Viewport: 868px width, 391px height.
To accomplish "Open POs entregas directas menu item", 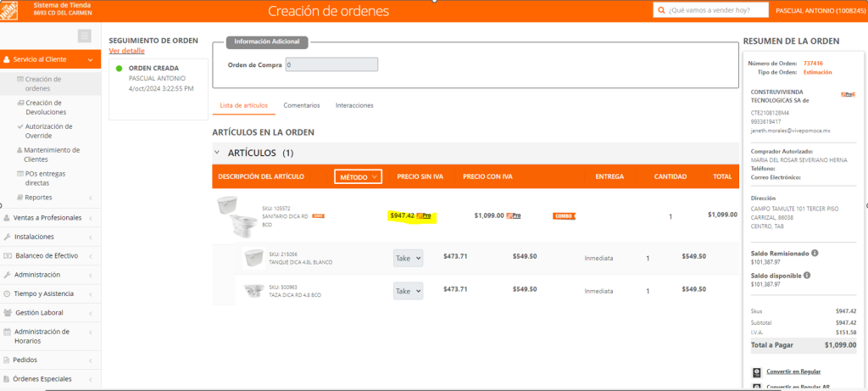I will (x=46, y=178).
